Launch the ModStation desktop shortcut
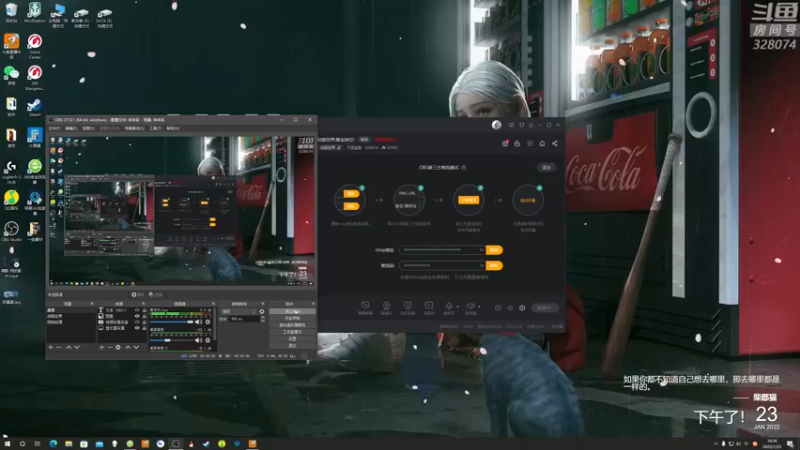Image resolution: width=800 pixels, height=450 pixels. click(x=34, y=12)
